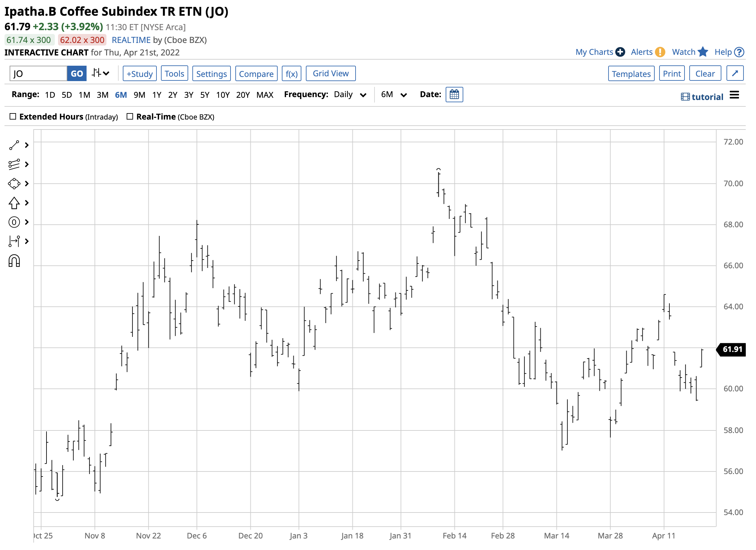
Task: Select the line drawing tool icon
Action: coord(14,145)
